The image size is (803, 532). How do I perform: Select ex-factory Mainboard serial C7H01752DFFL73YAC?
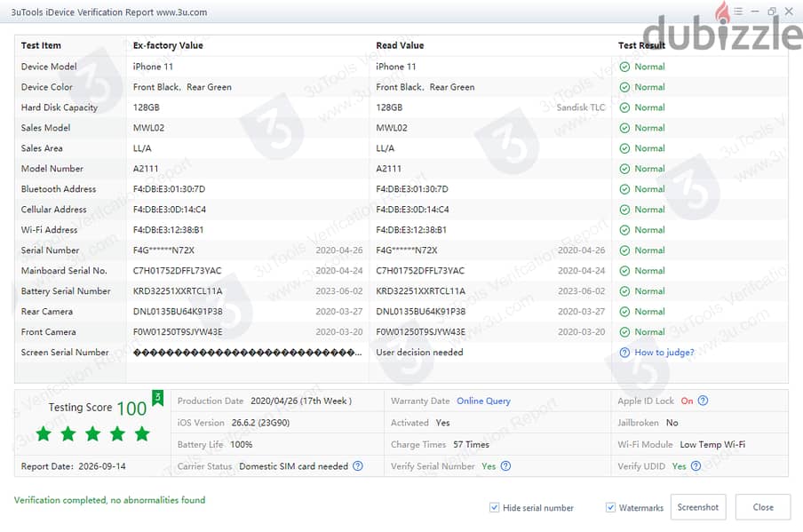click(177, 271)
